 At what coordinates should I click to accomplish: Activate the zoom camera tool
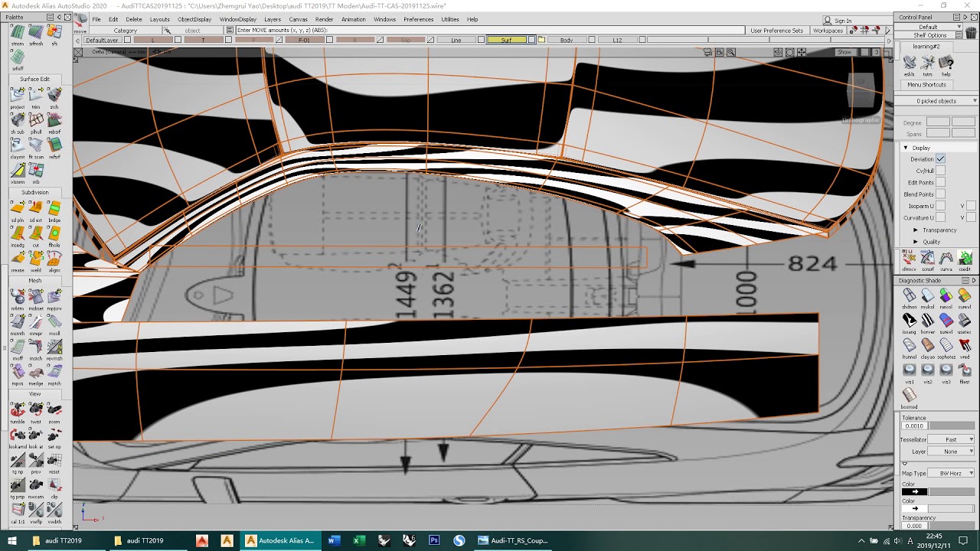(54, 409)
